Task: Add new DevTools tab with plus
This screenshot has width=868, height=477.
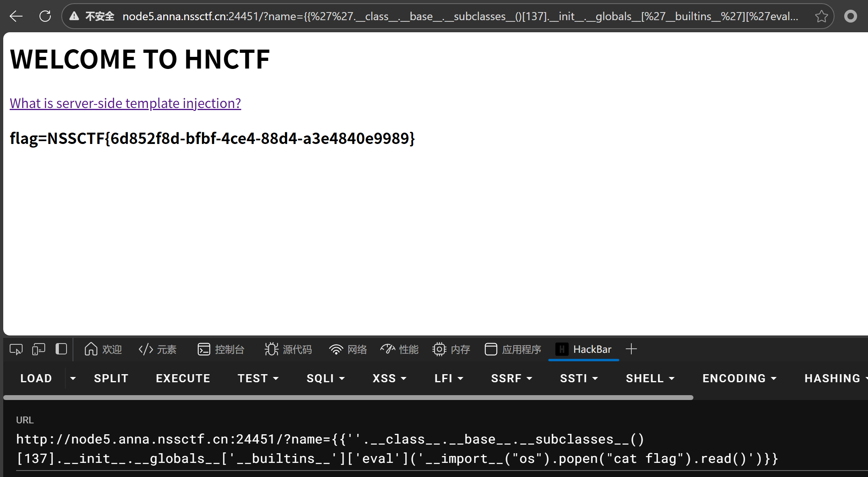Action: pyautogui.click(x=631, y=349)
